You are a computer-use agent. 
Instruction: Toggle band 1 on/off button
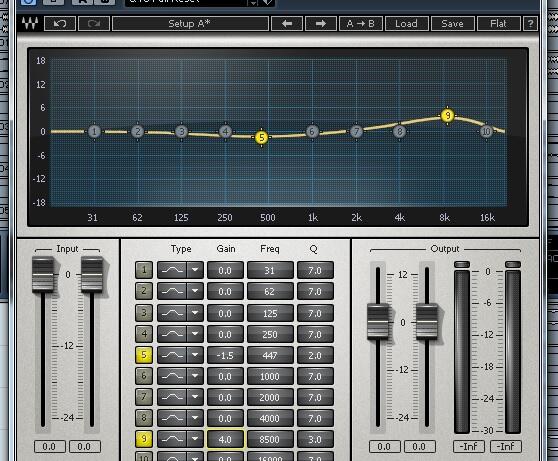point(144,270)
